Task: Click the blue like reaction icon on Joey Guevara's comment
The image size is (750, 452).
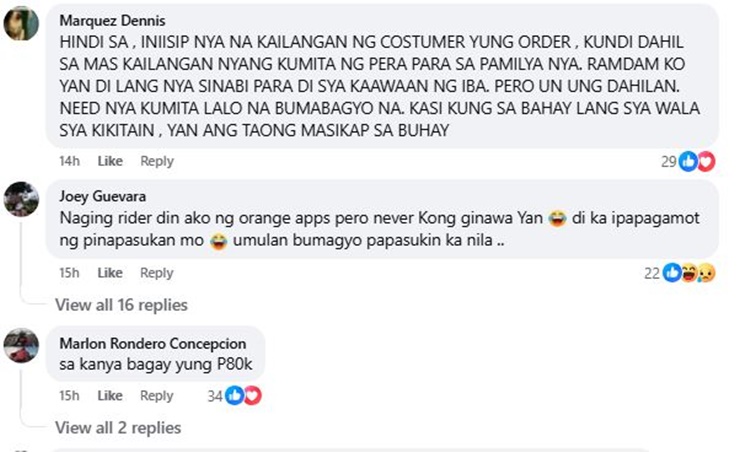Action: point(672,273)
